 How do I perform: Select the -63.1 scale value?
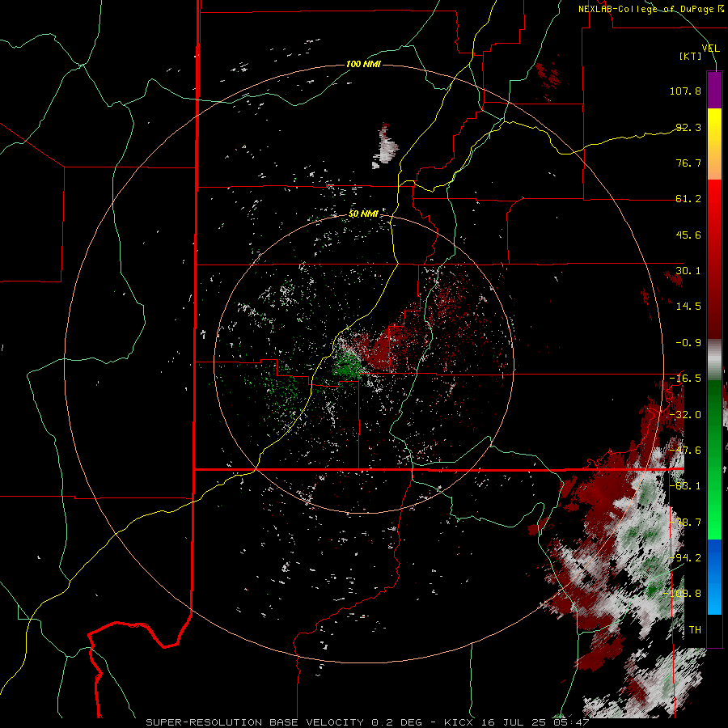click(685, 486)
